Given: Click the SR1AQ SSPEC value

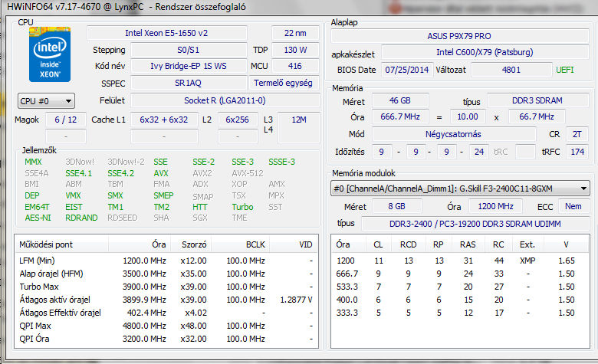Looking at the screenshot, I should pos(189,83).
